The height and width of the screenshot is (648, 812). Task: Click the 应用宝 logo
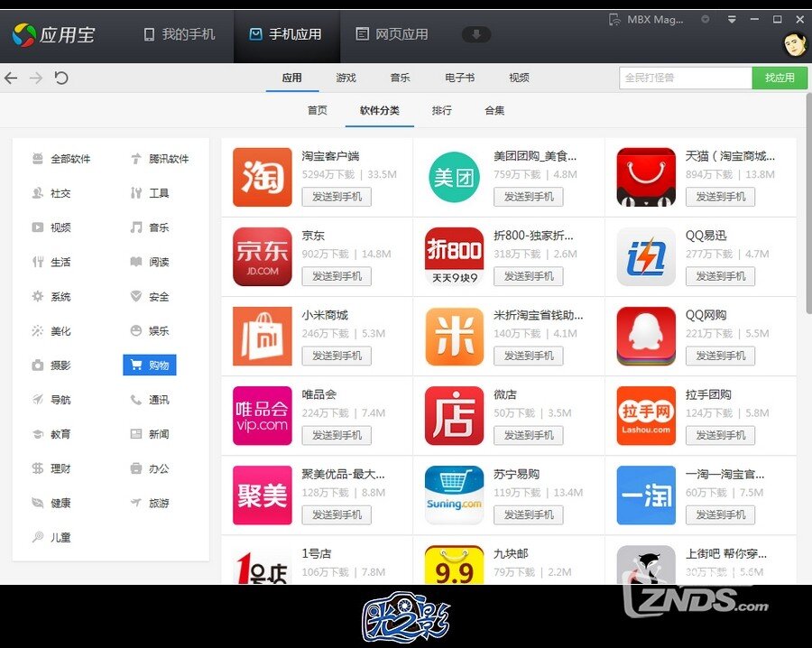(53, 34)
